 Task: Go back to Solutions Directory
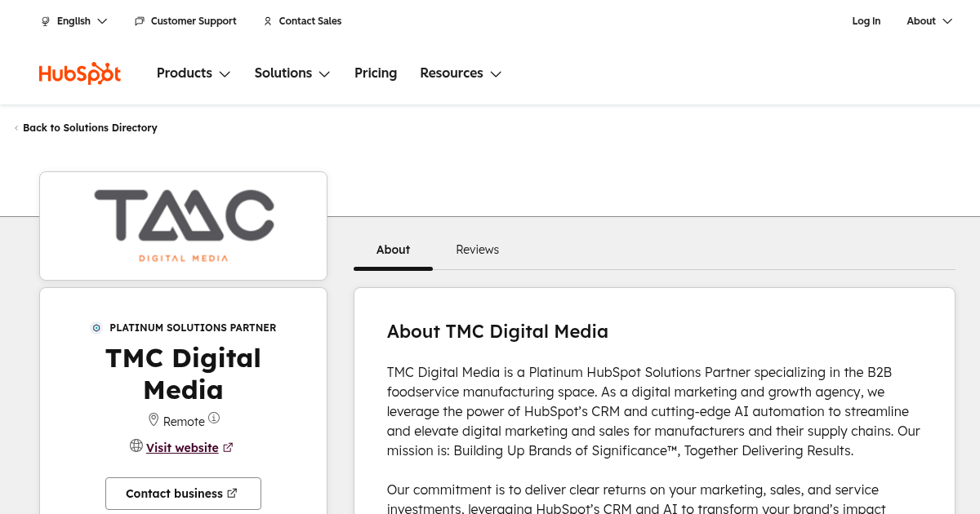90,128
